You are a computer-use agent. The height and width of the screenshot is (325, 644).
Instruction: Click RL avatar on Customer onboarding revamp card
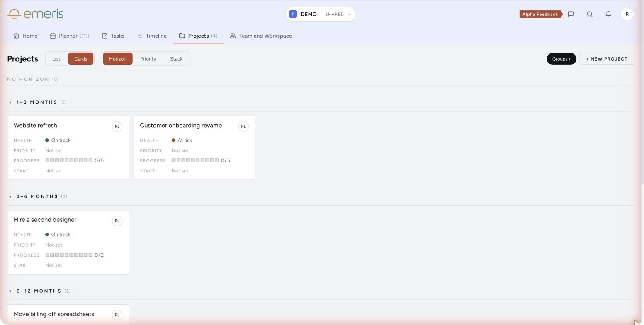(243, 126)
